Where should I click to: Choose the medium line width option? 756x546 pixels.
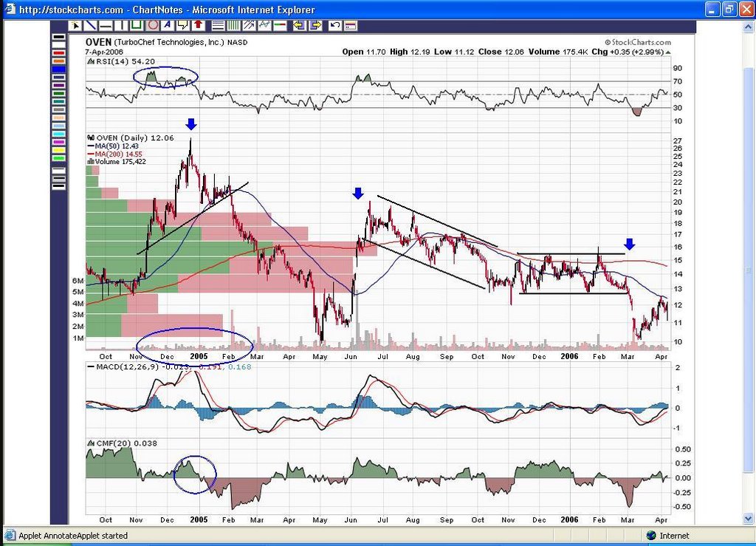(x=59, y=179)
